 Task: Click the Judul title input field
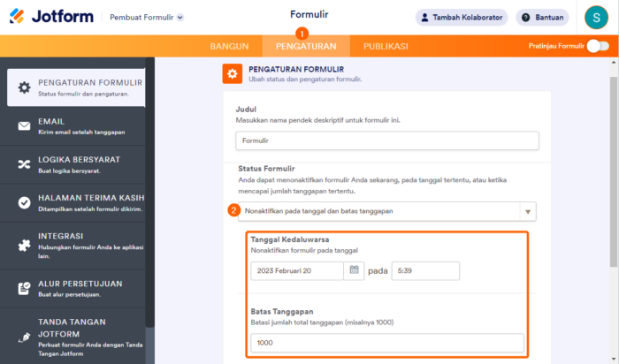click(387, 140)
